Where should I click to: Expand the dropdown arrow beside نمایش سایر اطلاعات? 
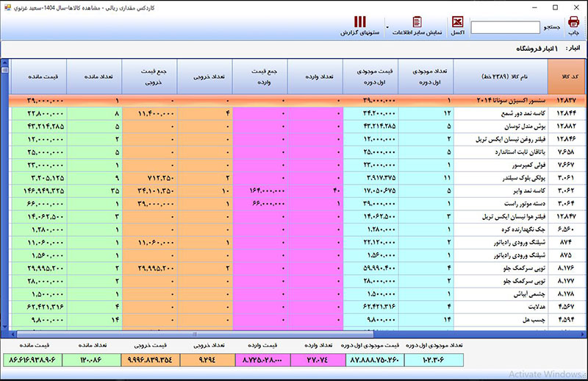point(387,27)
